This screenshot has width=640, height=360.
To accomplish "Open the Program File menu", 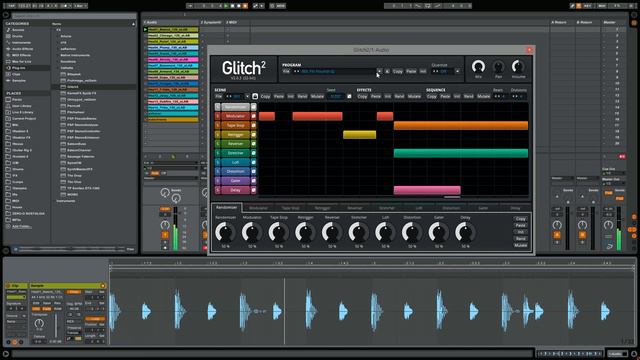I will click(x=286, y=71).
